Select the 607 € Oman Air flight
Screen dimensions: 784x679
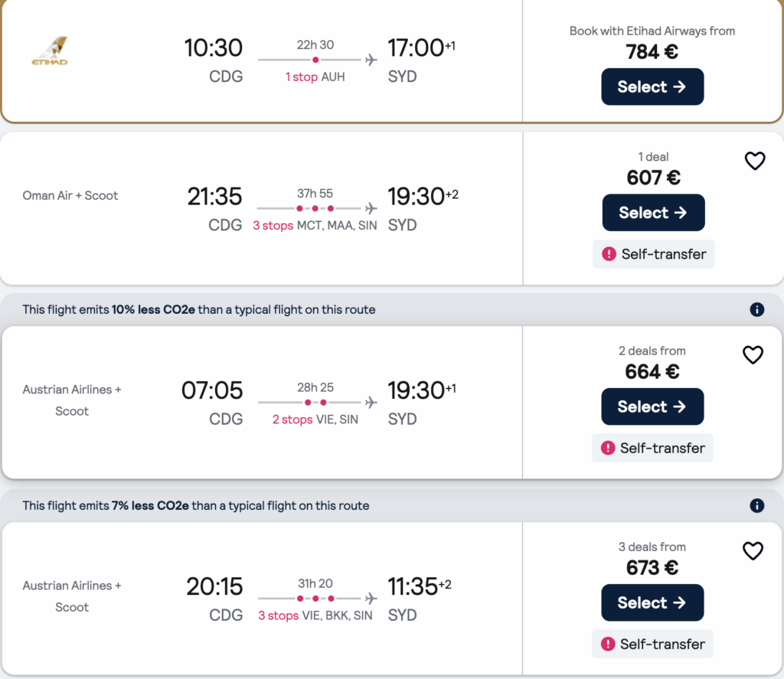pyautogui.click(x=653, y=213)
